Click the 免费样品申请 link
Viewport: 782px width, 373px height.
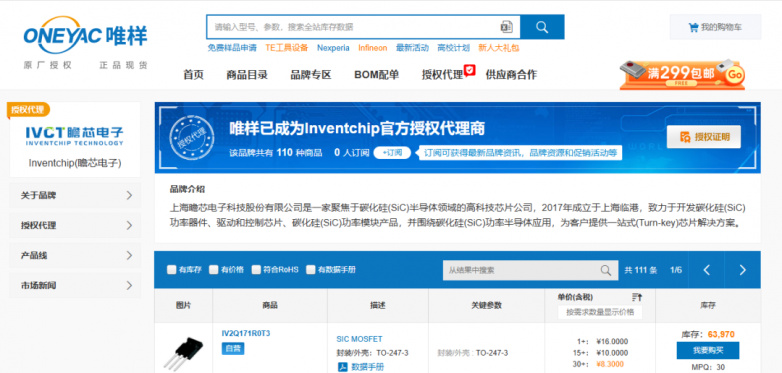pos(232,48)
